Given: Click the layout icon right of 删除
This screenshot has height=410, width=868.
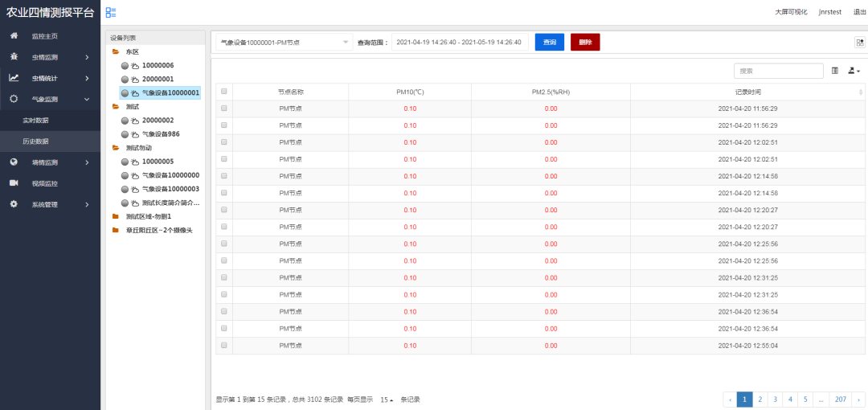Looking at the screenshot, I should click(859, 43).
